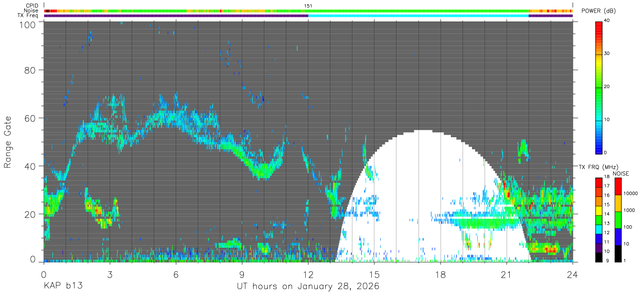Viewport: 644px width, 297px height.
Task: Click the cyan 12–13 MHz TX frequency swatch
Action: 598,229
